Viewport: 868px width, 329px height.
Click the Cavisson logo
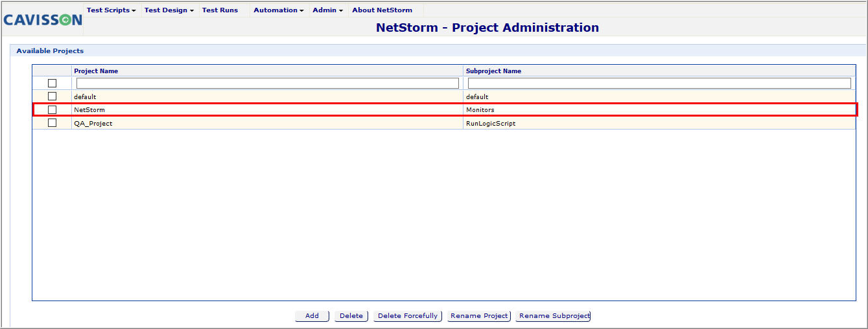(x=43, y=20)
